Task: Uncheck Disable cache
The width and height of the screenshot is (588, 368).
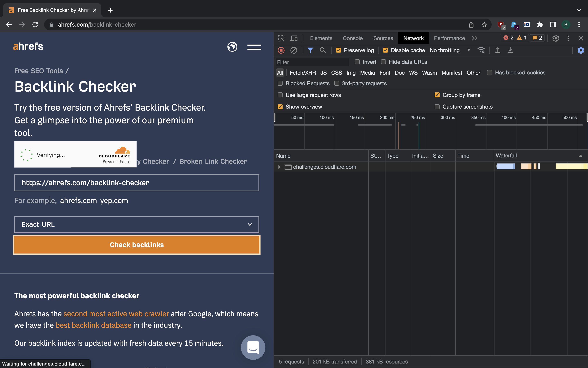Action: click(385, 50)
